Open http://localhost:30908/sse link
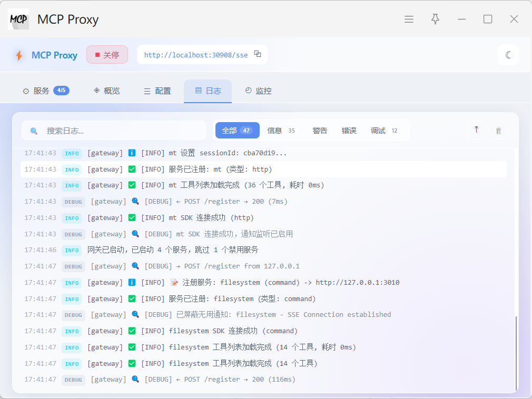The width and height of the screenshot is (532, 399). click(x=196, y=55)
